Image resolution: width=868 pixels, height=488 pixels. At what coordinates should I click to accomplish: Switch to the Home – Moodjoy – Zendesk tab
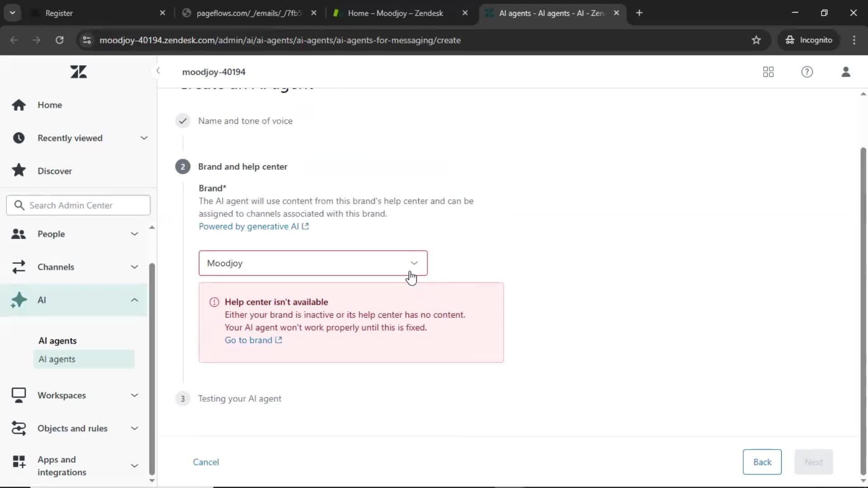(x=396, y=13)
